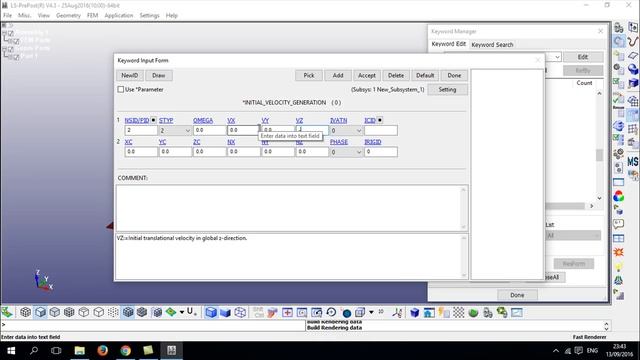Check the Use *Parameter checkbox
This screenshot has height=360, width=640.
coord(120,89)
